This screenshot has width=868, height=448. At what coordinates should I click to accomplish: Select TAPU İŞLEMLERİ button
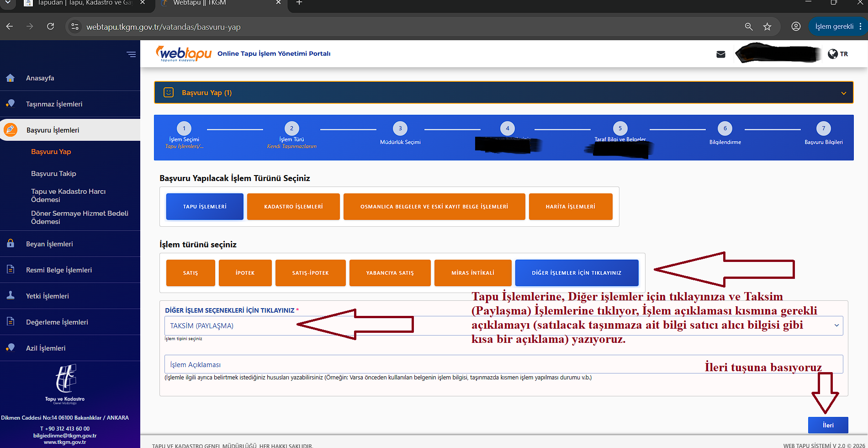tap(205, 207)
